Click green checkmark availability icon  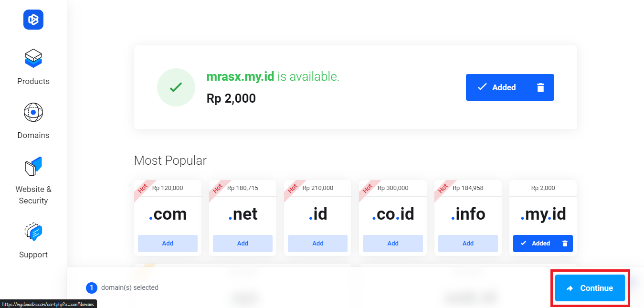point(176,87)
